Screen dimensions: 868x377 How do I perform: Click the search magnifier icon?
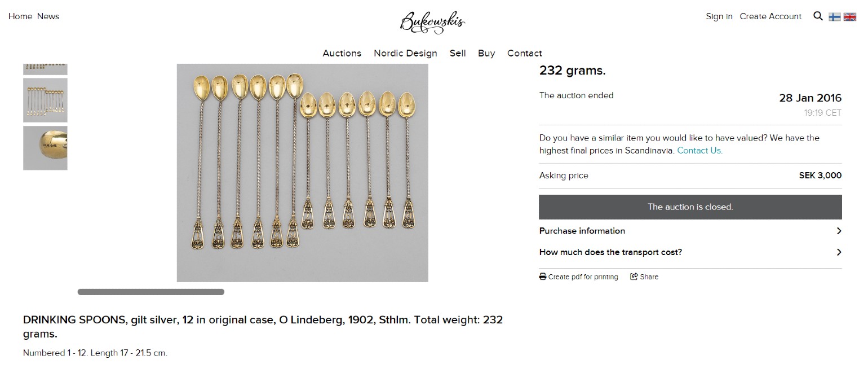coord(818,16)
